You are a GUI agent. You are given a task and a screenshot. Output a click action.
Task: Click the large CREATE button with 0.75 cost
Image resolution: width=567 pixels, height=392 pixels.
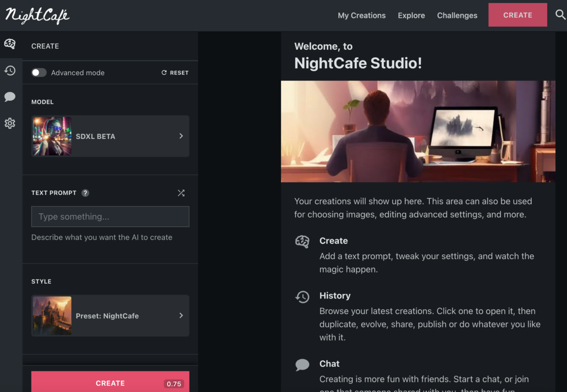coord(110,382)
